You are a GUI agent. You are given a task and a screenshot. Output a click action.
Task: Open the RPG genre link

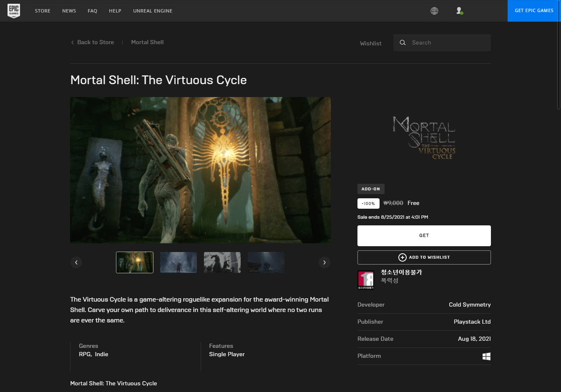tap(85, 354)
